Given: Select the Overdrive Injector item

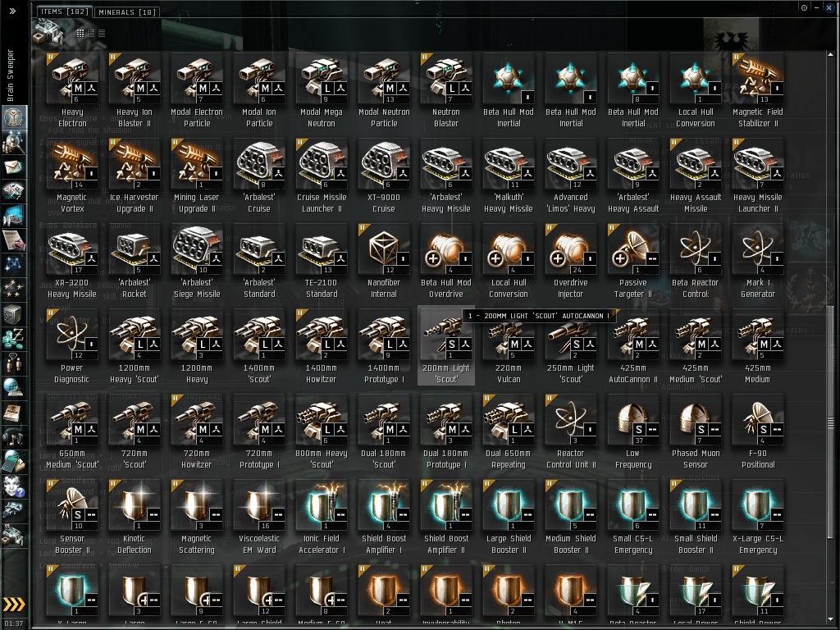Looking at the screenshot, I should coord(571,262).
